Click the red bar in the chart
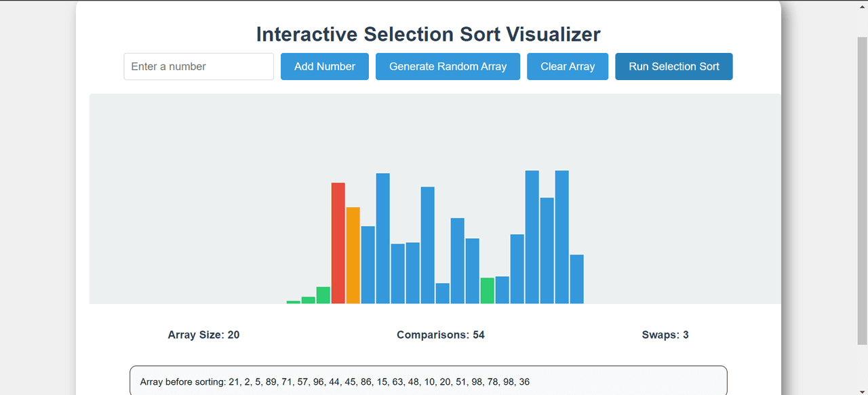 (338, 243)
